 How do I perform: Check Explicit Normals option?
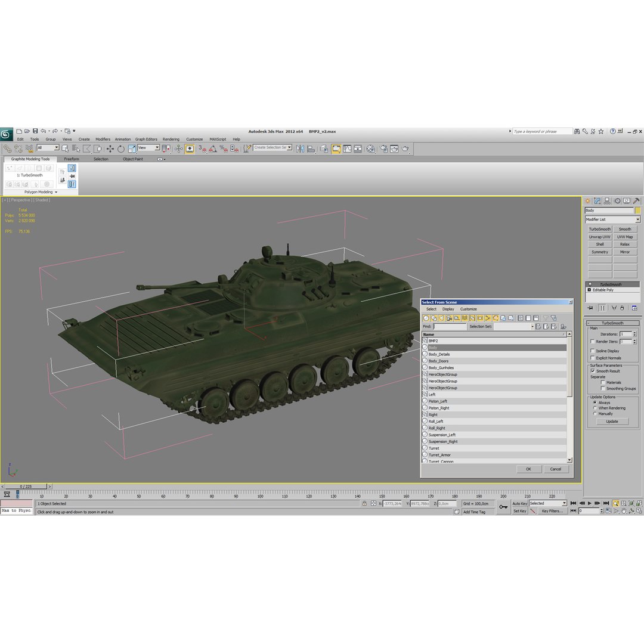pos(592,358)
